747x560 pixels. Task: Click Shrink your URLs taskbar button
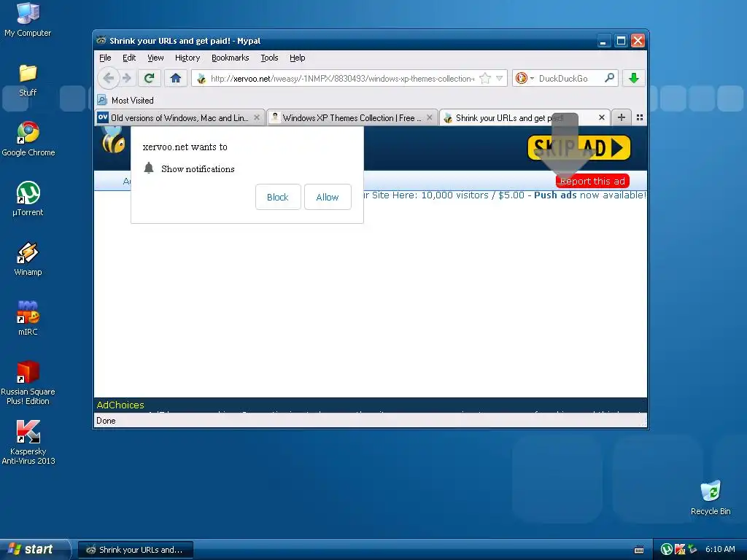(135, 550)
